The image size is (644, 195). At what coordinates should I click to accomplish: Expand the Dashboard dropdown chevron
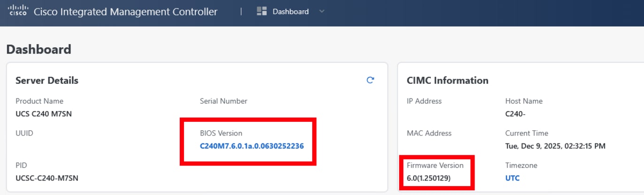tap(322, 12)
